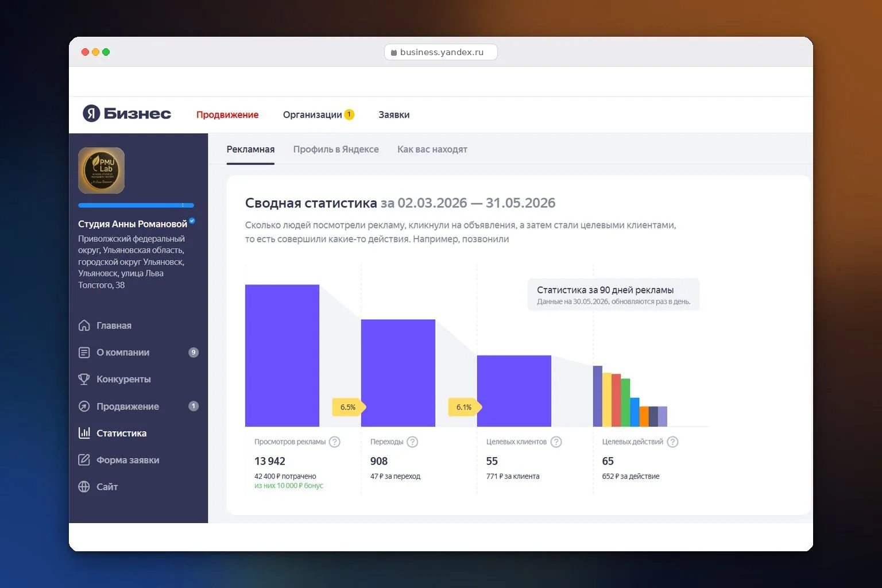This screenshot has height=588, width=882.
Task: Click the Статистика за 90 дней рекламы note
Action: (x=613, y=295)
